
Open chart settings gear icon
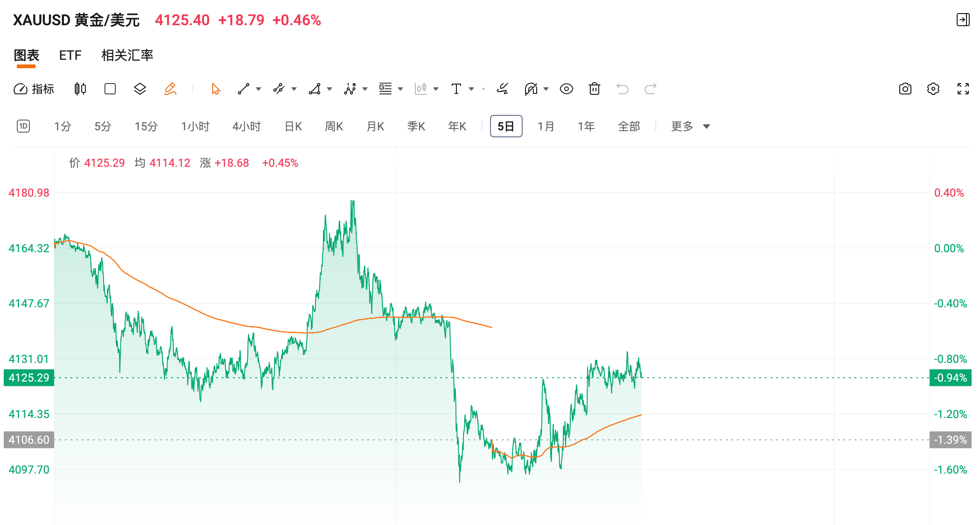tap(933, 89)
